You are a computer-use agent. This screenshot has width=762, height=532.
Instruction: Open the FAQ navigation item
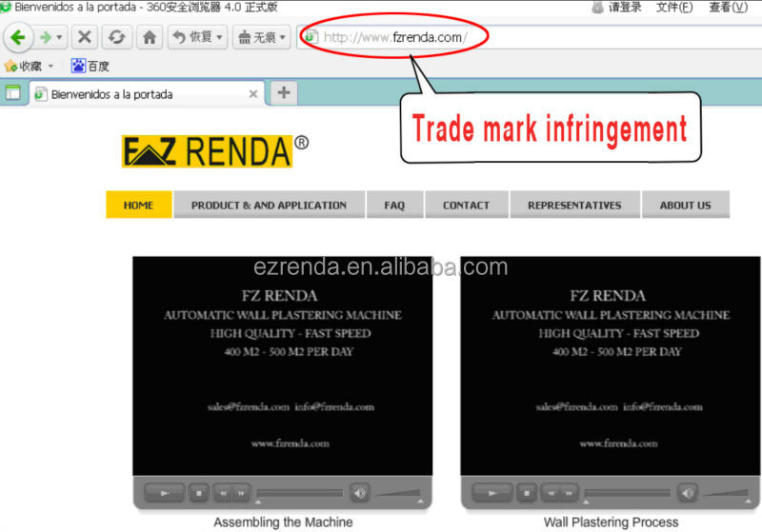click(394, 205)
